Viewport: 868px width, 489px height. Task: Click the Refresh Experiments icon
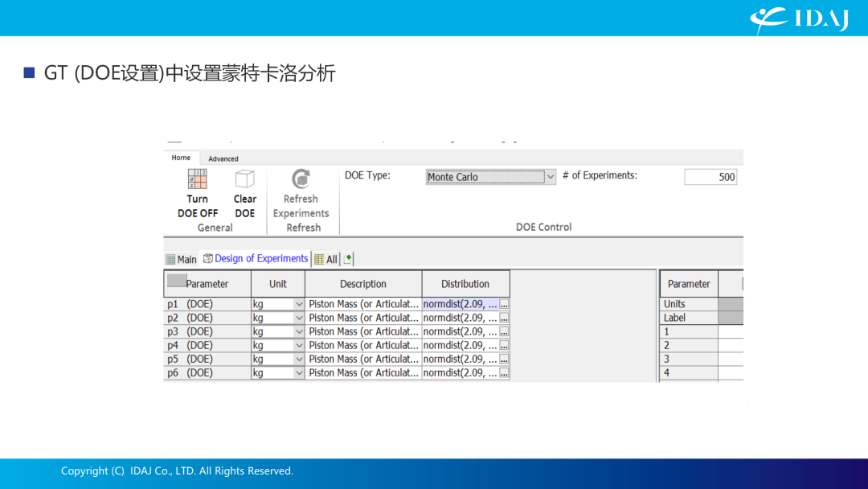click(x=301, y=179)
